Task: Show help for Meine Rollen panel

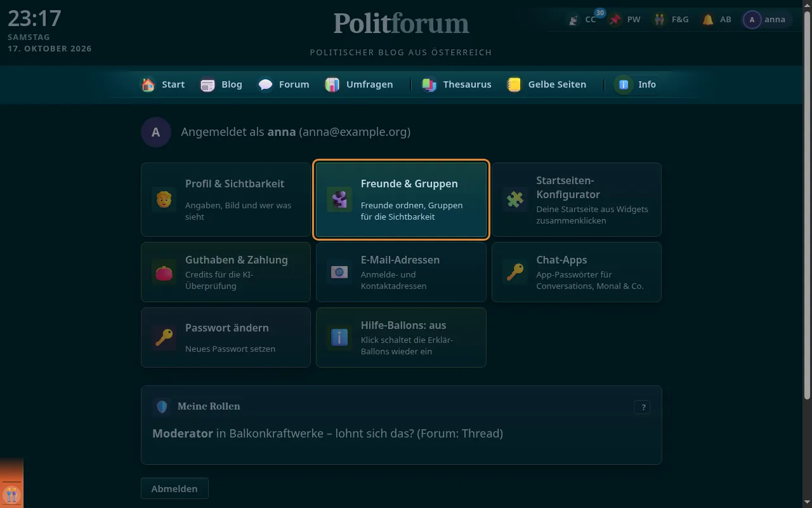Action: (642, 407)
